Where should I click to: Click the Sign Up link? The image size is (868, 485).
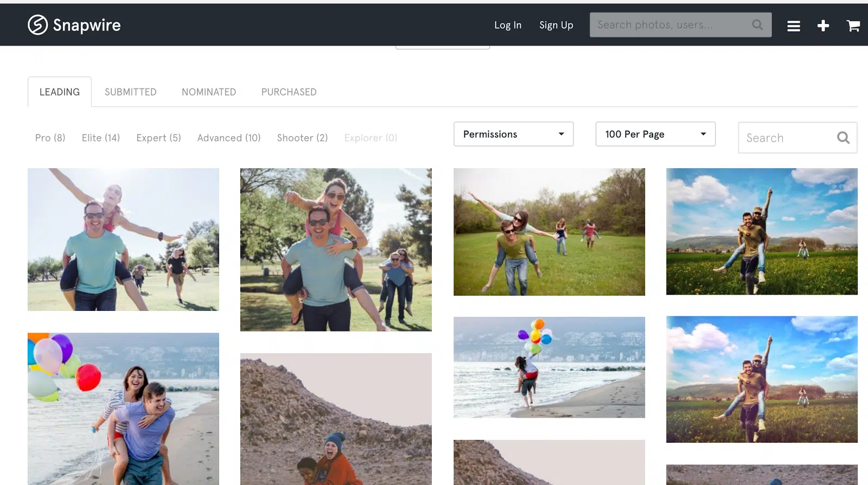(556, 25)
